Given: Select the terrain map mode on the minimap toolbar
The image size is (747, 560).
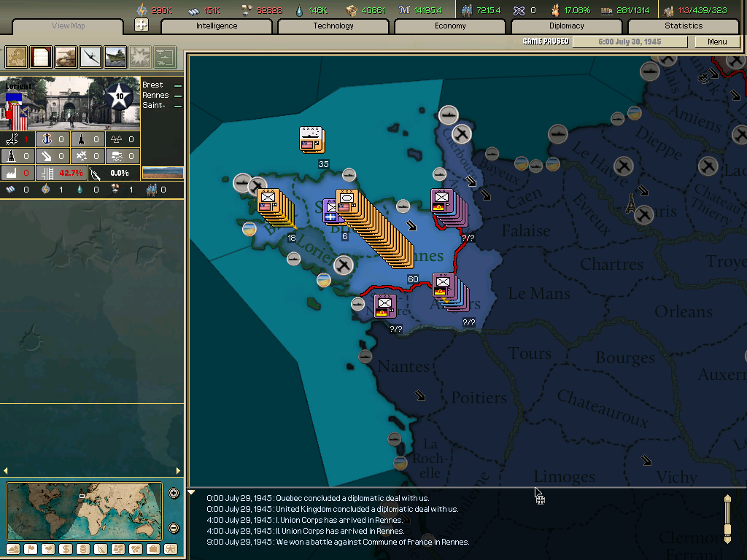Looking at the screenshot, I should (12, 549).
